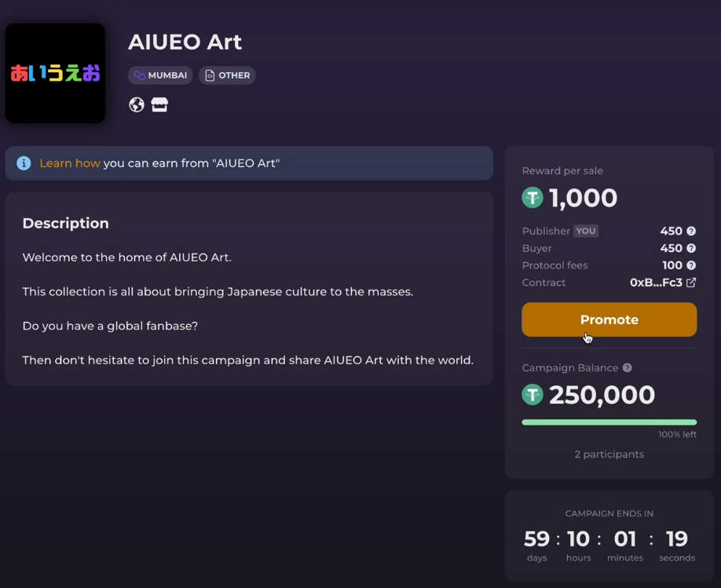The image size is (721, 588).
Task: Click the contract address 0xB...Fc3
Action: coord(656,283)
